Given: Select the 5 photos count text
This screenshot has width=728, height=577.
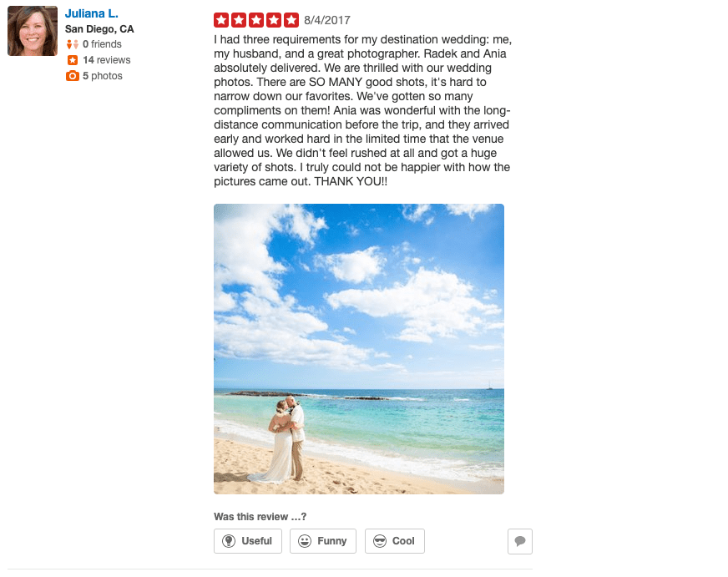Looking at the screenshot, I should tap(103, 76).
